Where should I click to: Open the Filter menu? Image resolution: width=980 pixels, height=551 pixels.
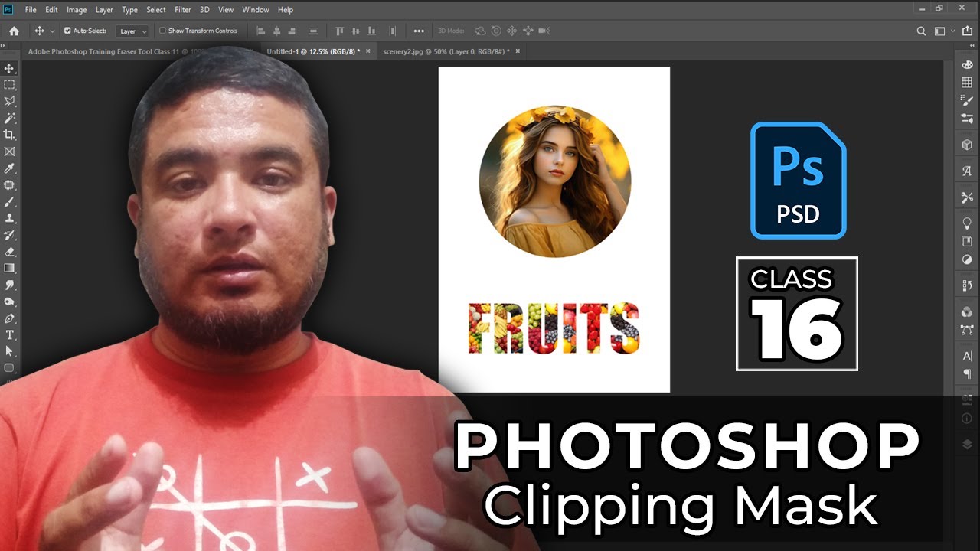pyautogui.click(x=183, y=10)
